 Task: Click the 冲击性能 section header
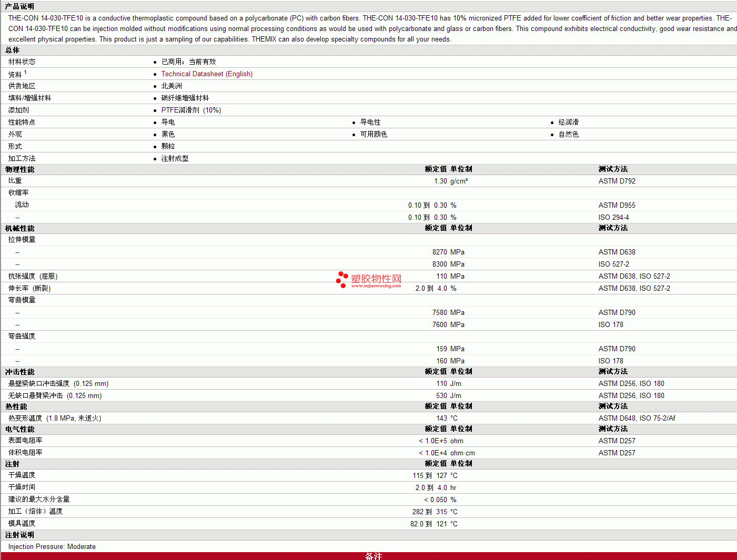(x=19, y=372)
